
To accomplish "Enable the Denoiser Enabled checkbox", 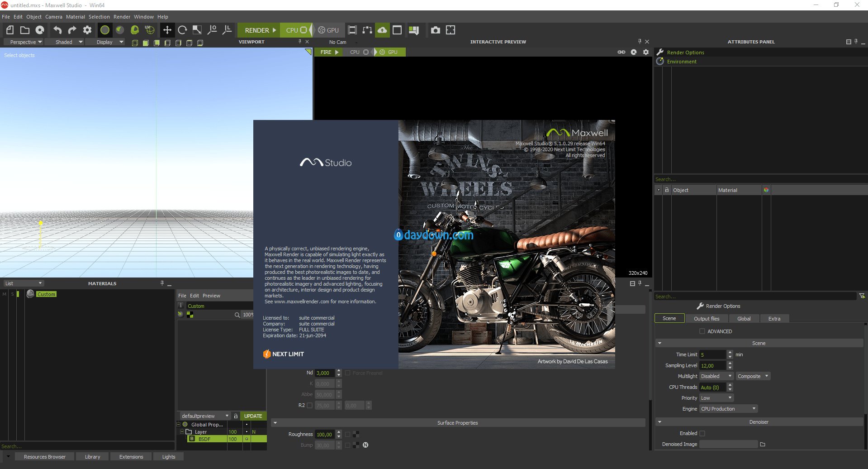I will point(702,433).
